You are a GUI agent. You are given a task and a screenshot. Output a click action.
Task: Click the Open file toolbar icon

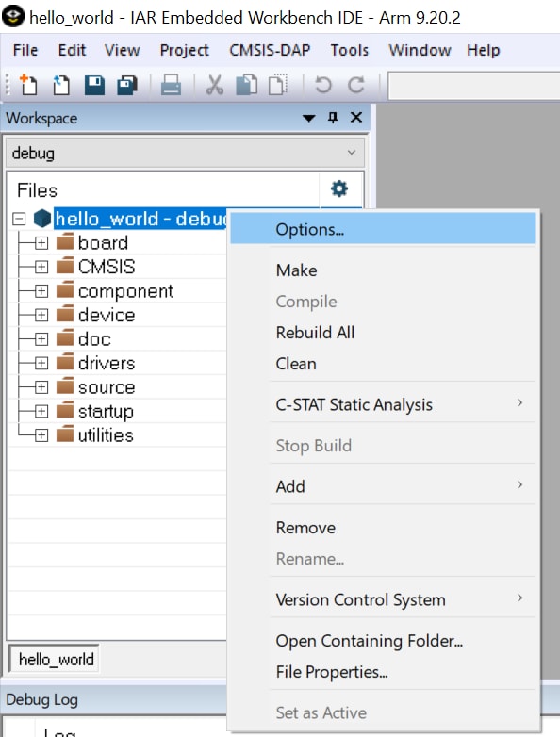(61, 85)
